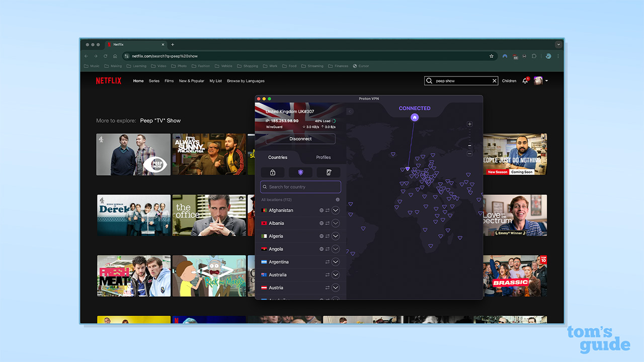Bookmark this page with the star icon
Screen dimensions: 644x362
tap(492, 56)
